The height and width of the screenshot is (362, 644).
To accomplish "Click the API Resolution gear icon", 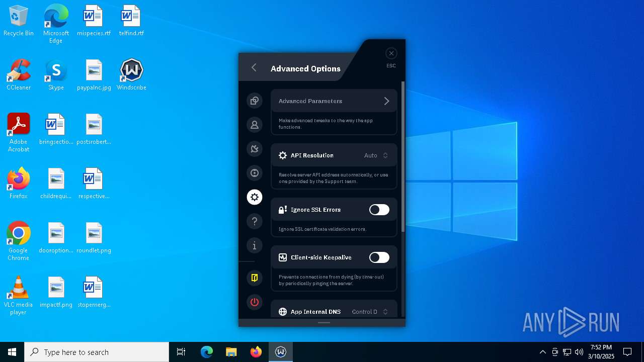I will tap(283, 155).
